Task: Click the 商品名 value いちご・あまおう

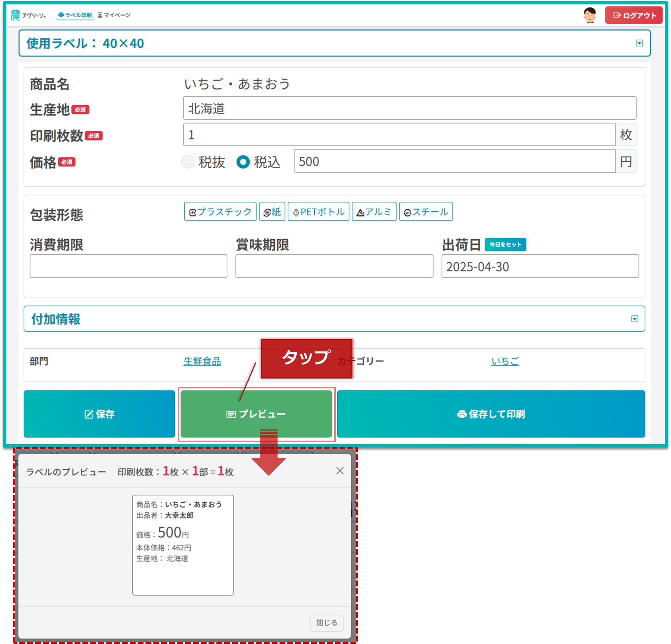Action: click(237, 84)
